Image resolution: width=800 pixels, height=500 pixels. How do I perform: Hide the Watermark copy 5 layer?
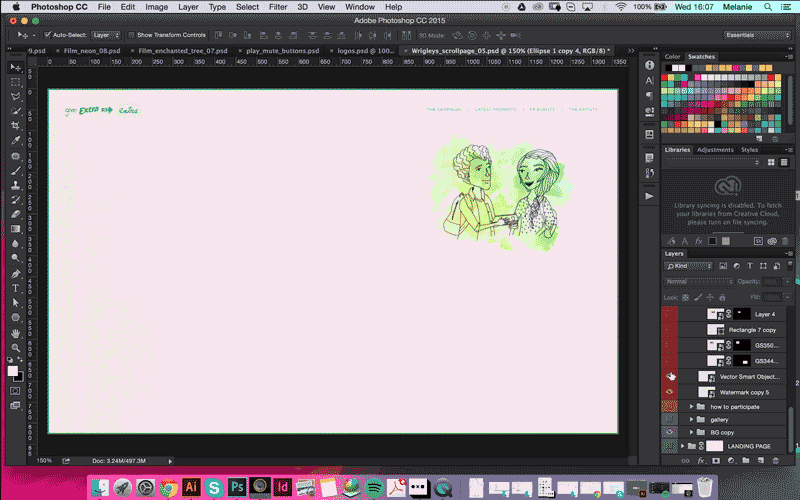click(x=669, y=392)
